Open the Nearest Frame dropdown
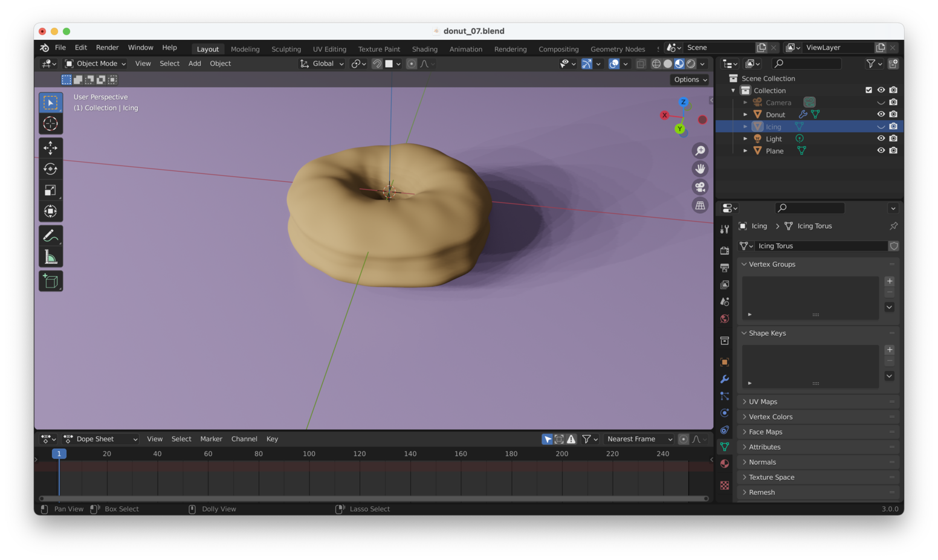The height and width of the screenshot is (560, 938). tap(639, 439)
